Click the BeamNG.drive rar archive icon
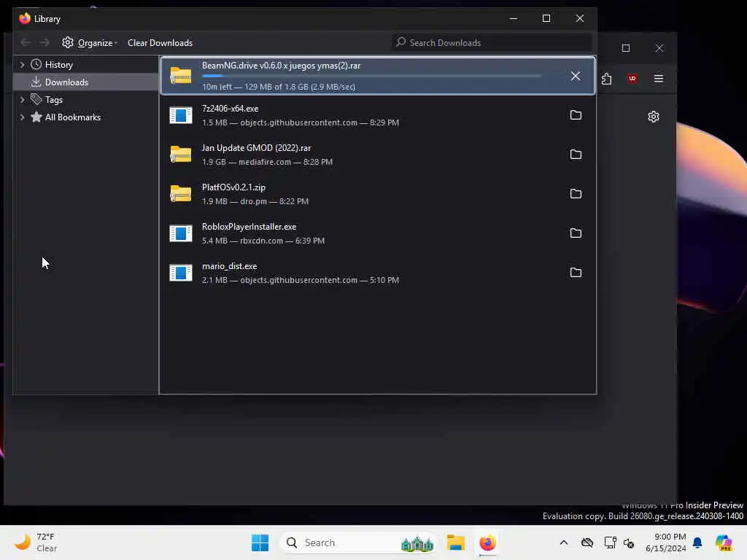 [x=181, y=76]
